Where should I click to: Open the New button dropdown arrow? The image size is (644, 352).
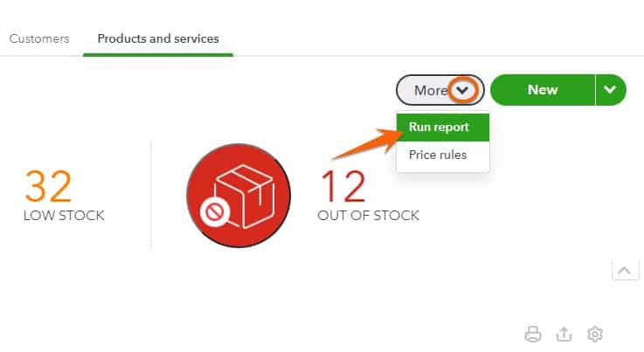click(610, 90)
